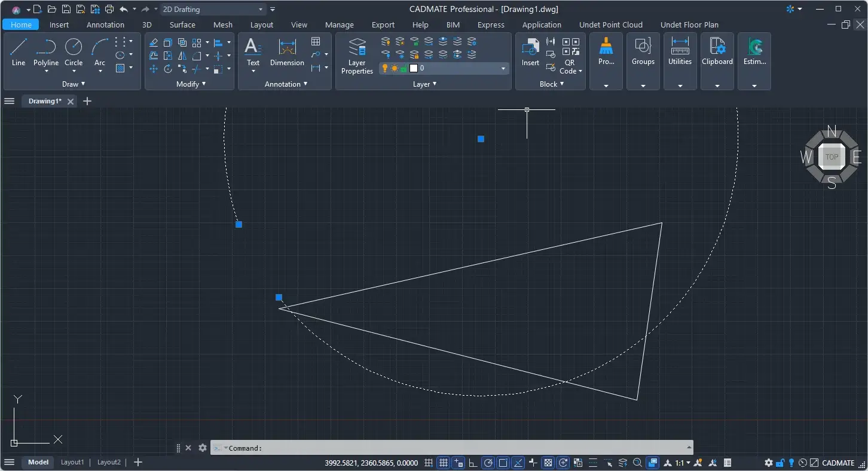This screenshot has width=868, height=471.
Task: Open the 2D Drafting workspace dropdown
Action: pos(213,9)
